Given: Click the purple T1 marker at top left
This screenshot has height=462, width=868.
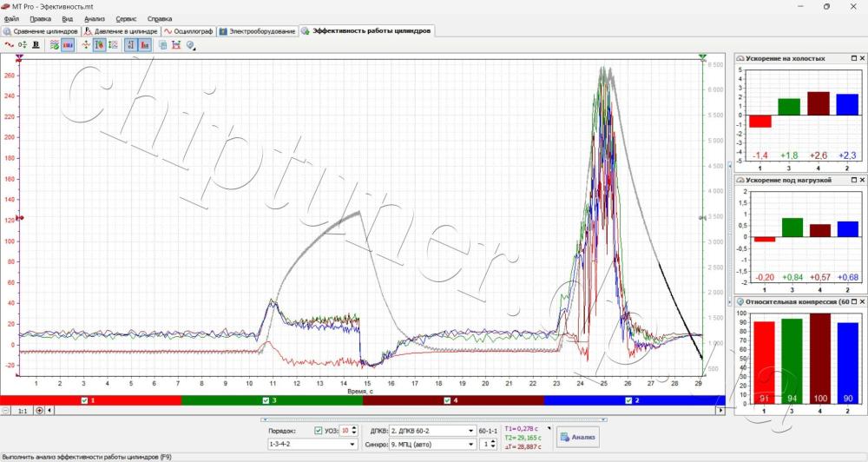Looking at the screenshot, I should click(x=20, y=57).
